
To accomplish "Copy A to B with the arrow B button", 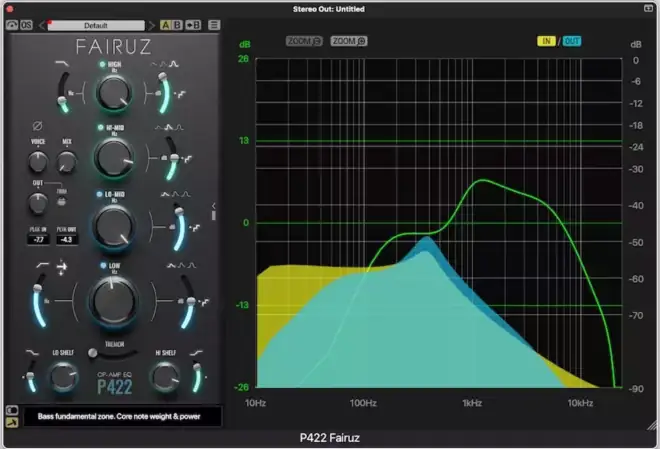I will click(x=193, y=25).
